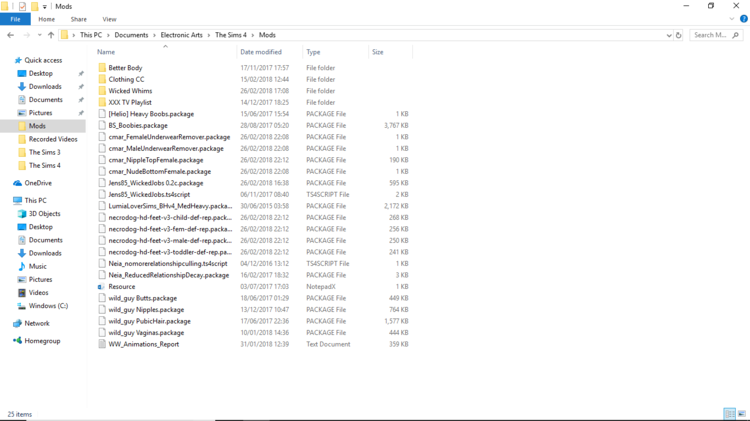Image resolution: width=750 pixels, height=421 pixels.
Task: Open Recorded Videos in sidebar
Action: [x=53, y=139]
